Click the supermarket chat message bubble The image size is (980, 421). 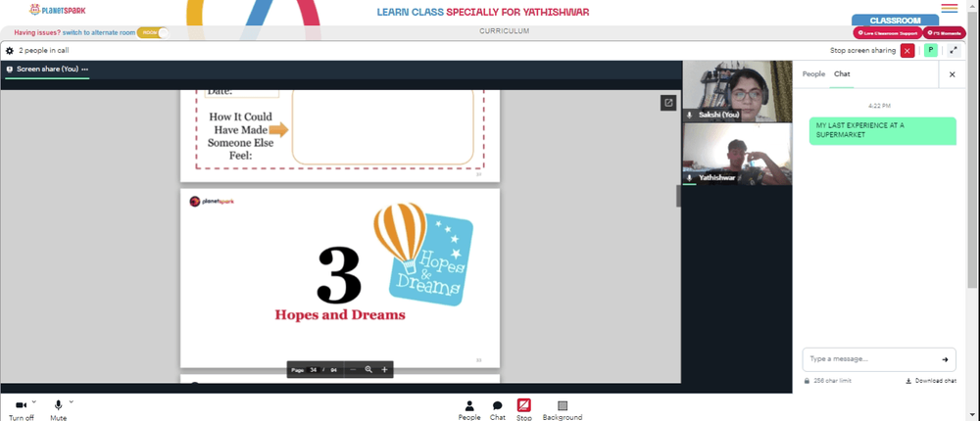[x=883, y=130]
